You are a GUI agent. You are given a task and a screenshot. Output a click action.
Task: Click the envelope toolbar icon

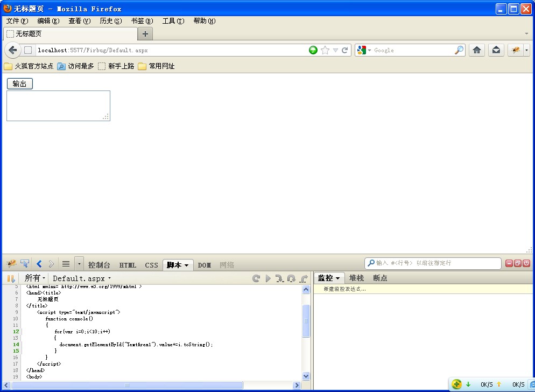pos(496,50)
